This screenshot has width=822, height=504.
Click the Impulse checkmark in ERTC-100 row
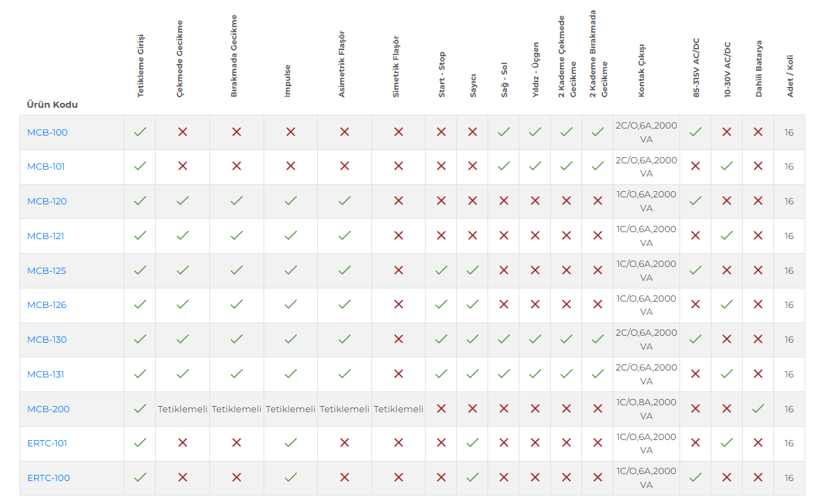click(x=291, y=478)
